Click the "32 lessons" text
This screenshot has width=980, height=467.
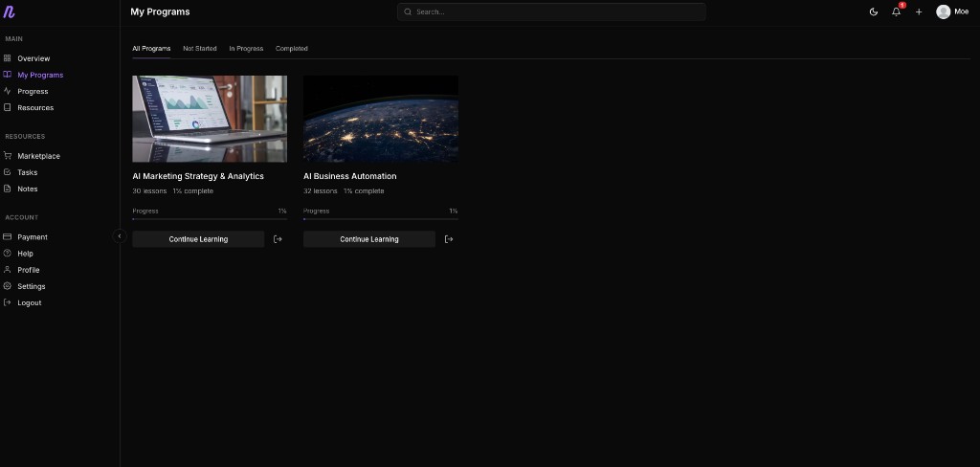click(321, 191)
